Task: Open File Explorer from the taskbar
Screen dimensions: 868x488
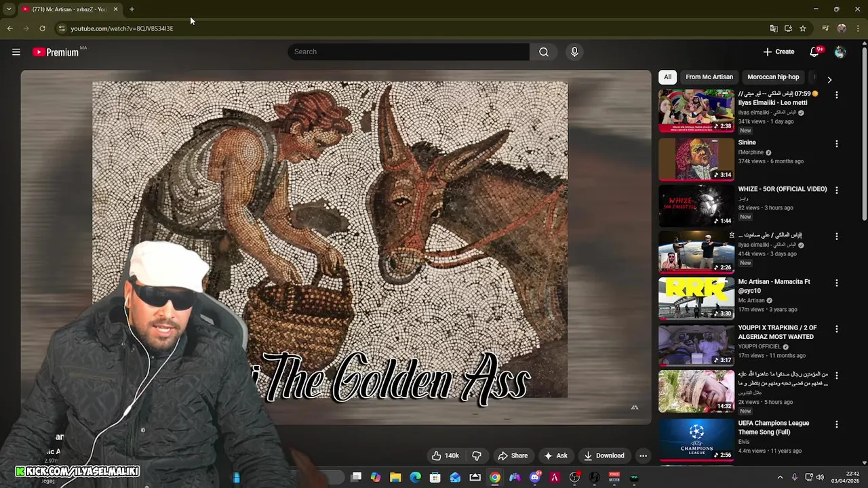Action: [395, 477]
